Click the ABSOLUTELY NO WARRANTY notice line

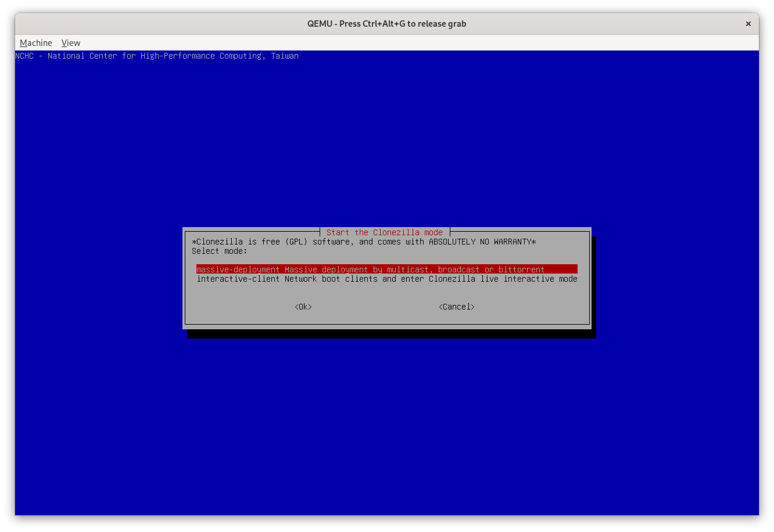[364, 242]
